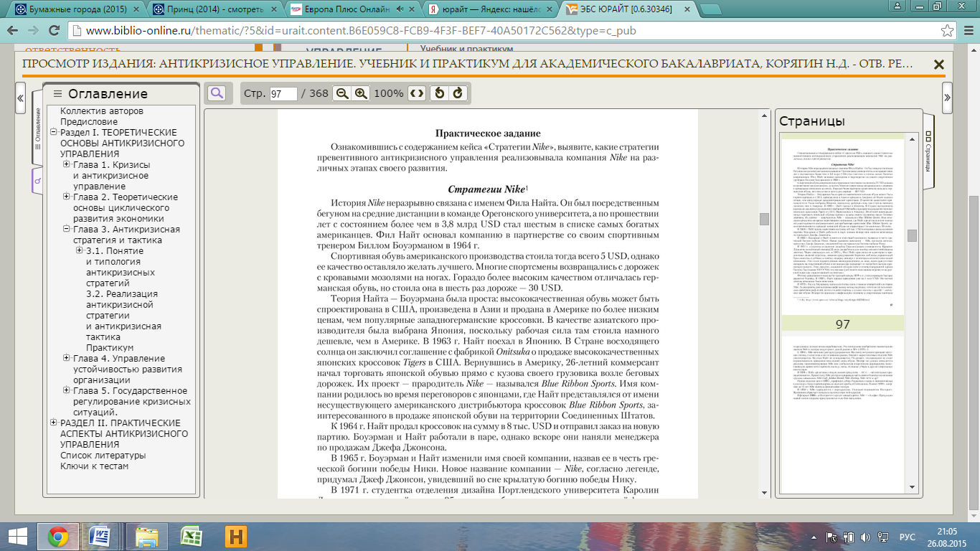980x551 pixels.
Task: Collapse left panel with double chevron
Action: (21, 98)
